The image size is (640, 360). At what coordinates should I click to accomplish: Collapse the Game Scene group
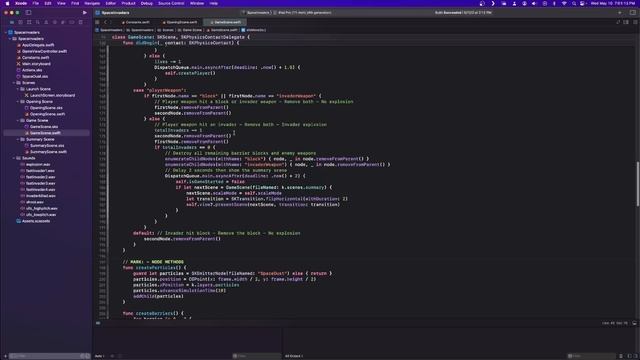(18, 120)
